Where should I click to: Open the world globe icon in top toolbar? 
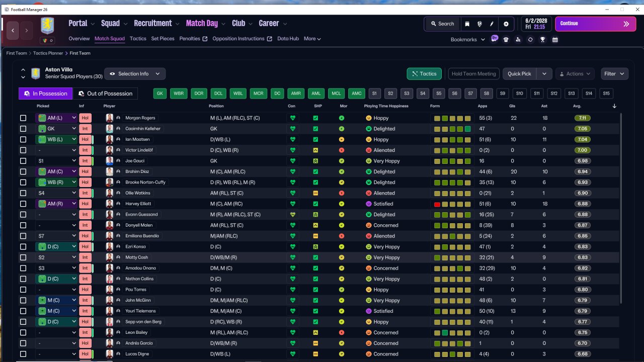(479, 24)
